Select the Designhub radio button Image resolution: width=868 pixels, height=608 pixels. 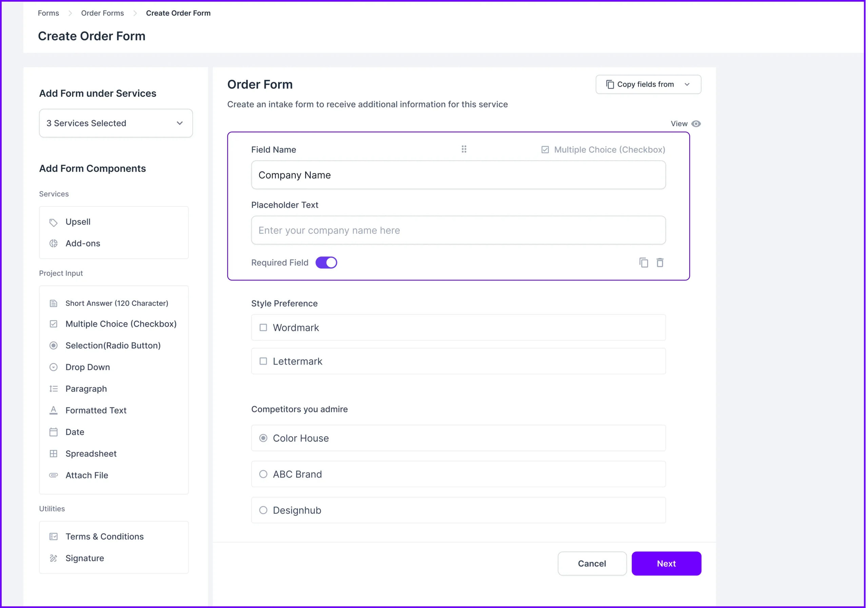(x=263, y=510)
